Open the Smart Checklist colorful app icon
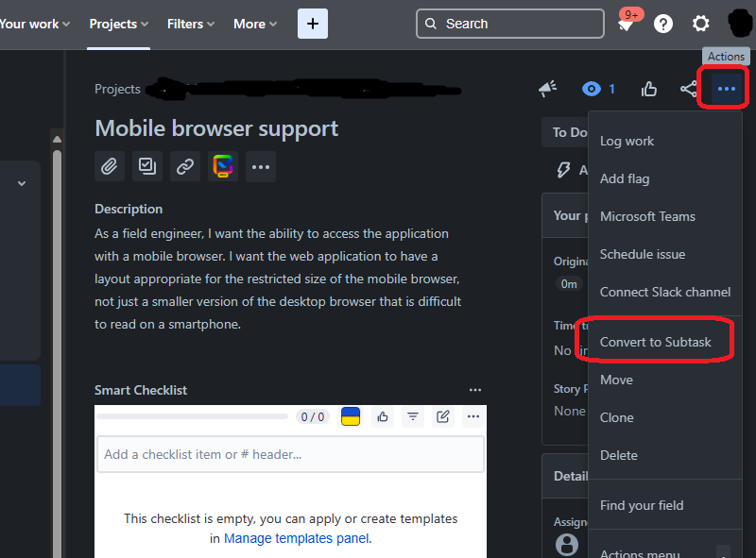756x558 pixels. (223, 166)
